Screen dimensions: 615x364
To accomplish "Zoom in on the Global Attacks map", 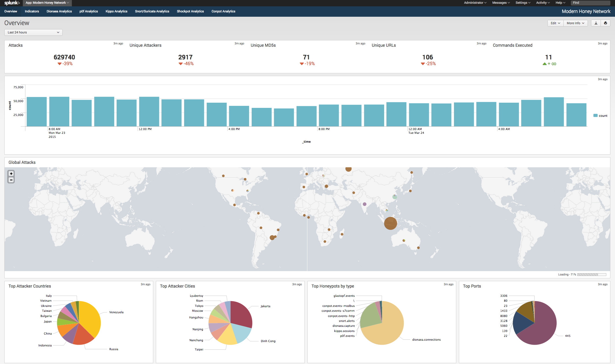I will point(11,174).
